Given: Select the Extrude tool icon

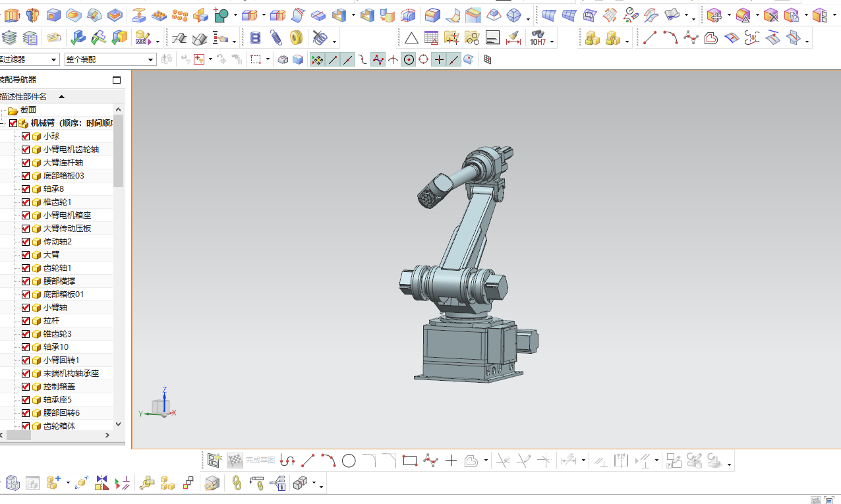Looking at the screenshot, I should tap(12, 14).
